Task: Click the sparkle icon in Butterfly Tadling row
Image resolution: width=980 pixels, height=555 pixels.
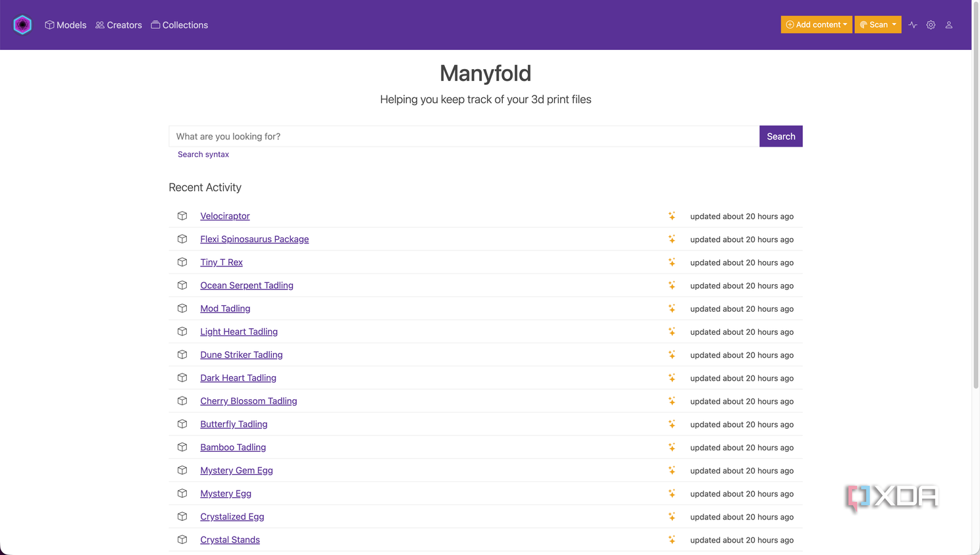Action: coord(672,424)
